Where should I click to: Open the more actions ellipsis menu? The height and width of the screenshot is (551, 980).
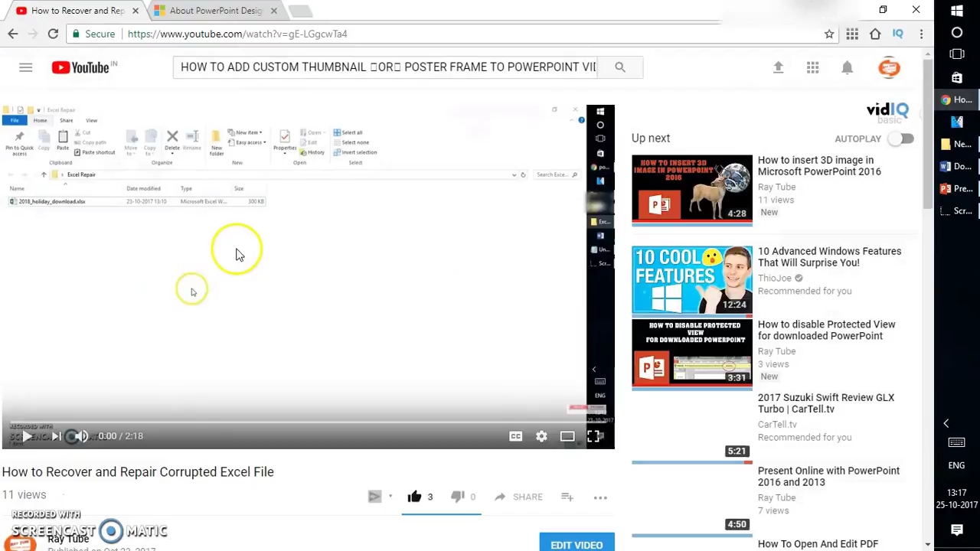click(600, 497)
